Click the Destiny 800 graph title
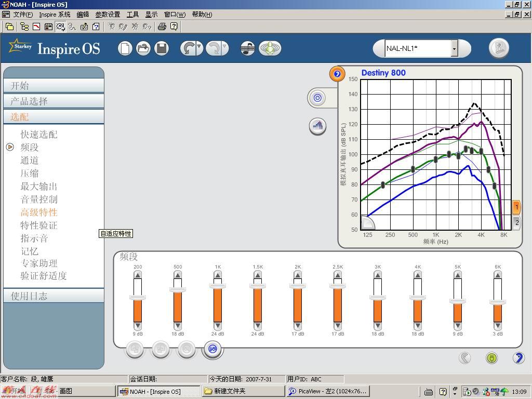The height and width of the screenshot is (399, 532). (x=383, y=73)
